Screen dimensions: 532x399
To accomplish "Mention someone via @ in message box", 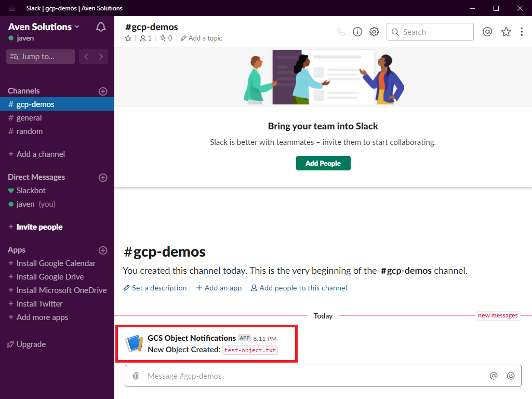I will [494, 376].
